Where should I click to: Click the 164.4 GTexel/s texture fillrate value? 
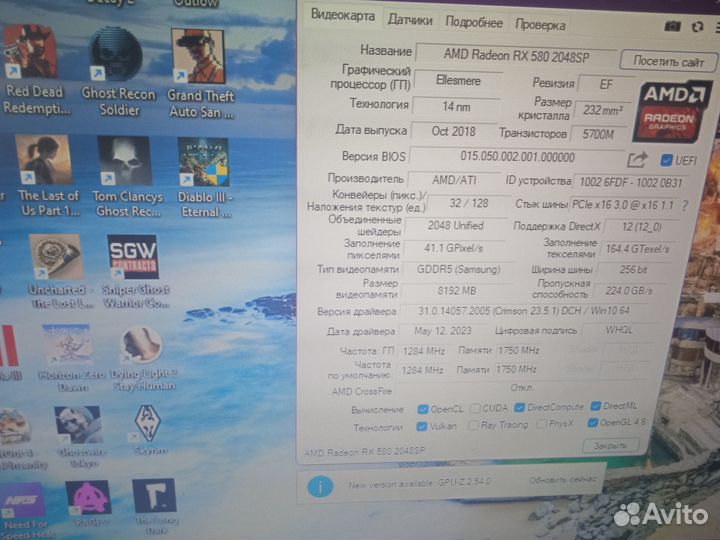[637, 249]
